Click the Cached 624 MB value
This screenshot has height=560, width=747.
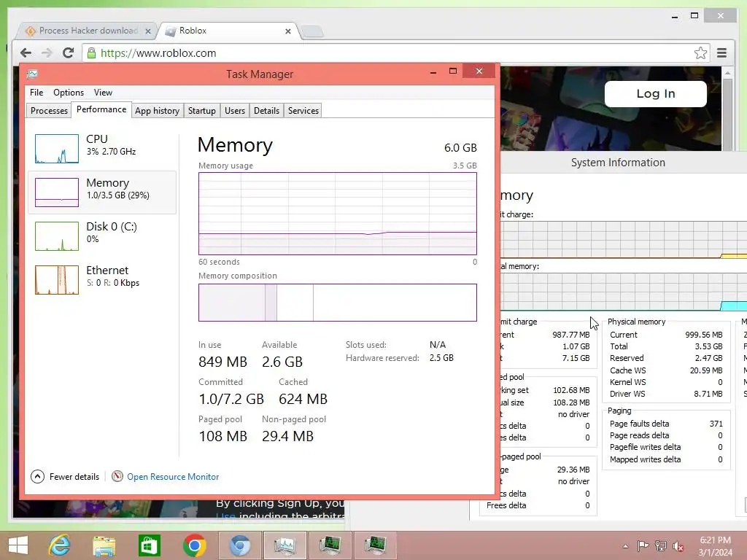(x=303, y=399)
